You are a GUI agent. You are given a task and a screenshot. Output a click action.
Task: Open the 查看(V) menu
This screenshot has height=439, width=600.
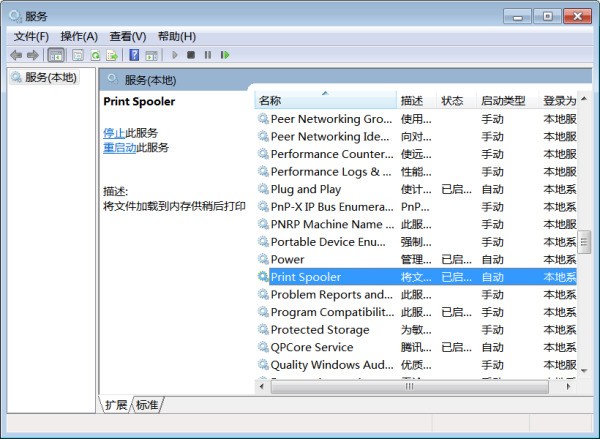[x=128, y=37]
